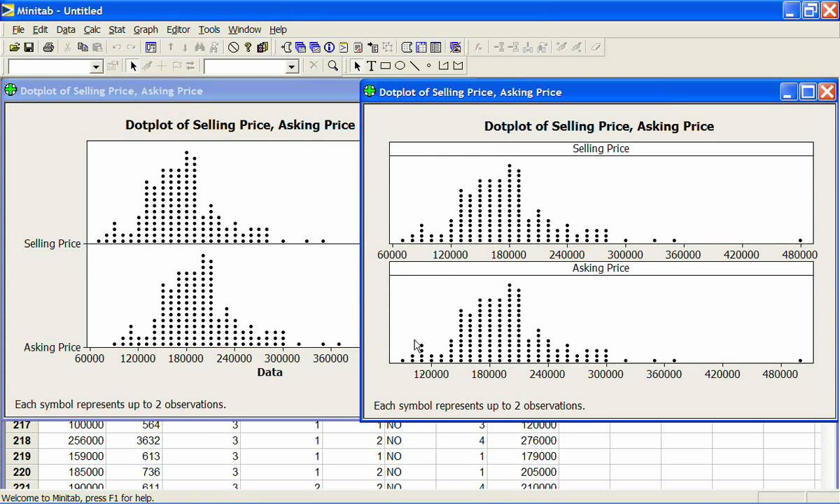Screen dimensions: 840x504
Task: Show History toolbar icon
Action: (x=344, y=48)
